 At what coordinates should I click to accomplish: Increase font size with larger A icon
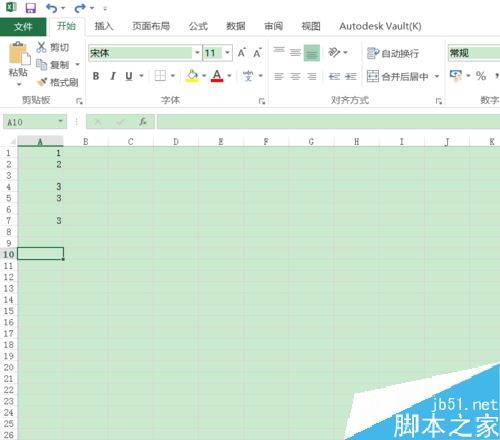242,53
